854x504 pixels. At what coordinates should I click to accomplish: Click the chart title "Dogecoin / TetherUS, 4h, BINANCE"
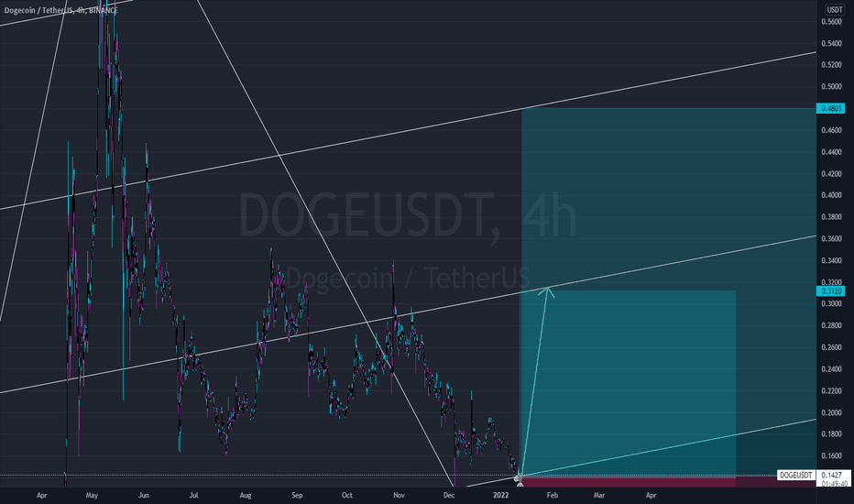point(61,10)
